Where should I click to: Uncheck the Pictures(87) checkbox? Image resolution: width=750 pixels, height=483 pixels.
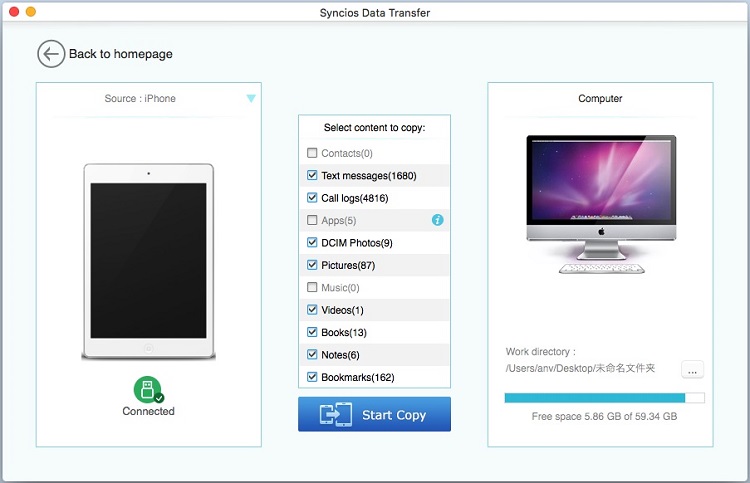[x=312, y=265]
